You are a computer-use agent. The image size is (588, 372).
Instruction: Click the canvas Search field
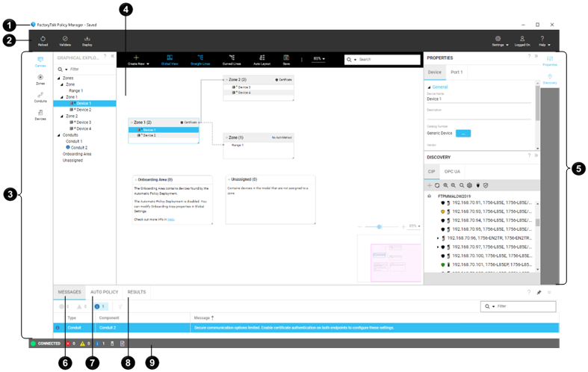[382, 60]
